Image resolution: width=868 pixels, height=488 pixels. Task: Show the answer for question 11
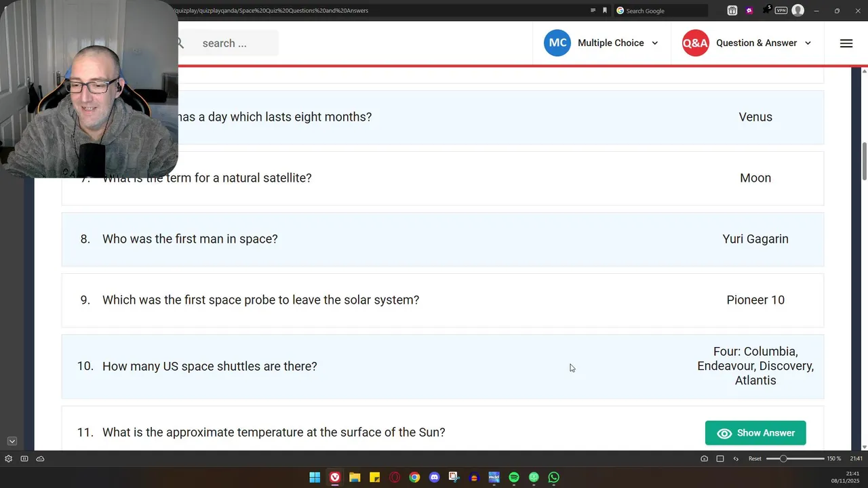755,433
